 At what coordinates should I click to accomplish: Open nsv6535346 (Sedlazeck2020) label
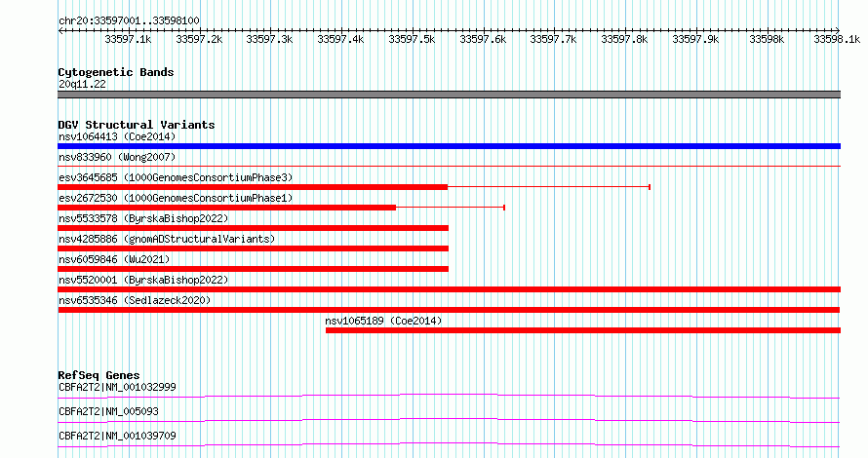click(x=135, y=300)
